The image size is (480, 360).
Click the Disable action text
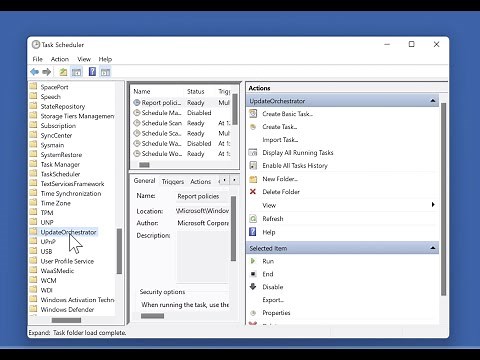click(273, 287)
